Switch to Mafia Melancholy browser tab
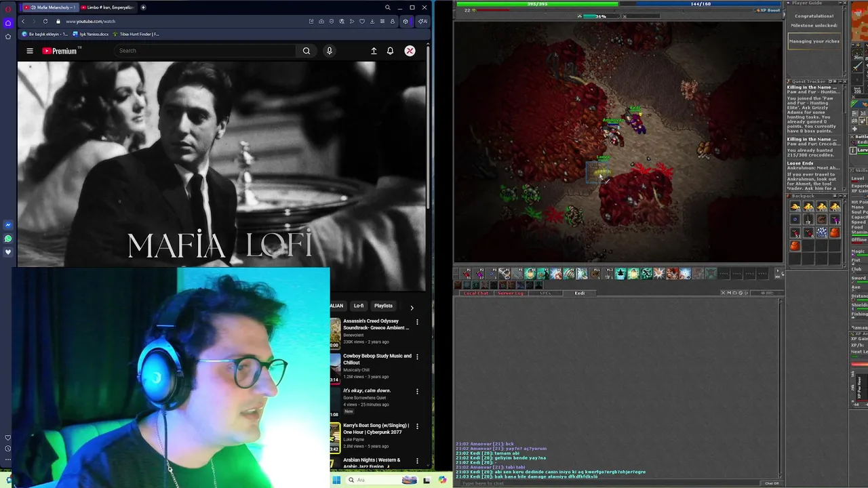 tap(50, 7)
